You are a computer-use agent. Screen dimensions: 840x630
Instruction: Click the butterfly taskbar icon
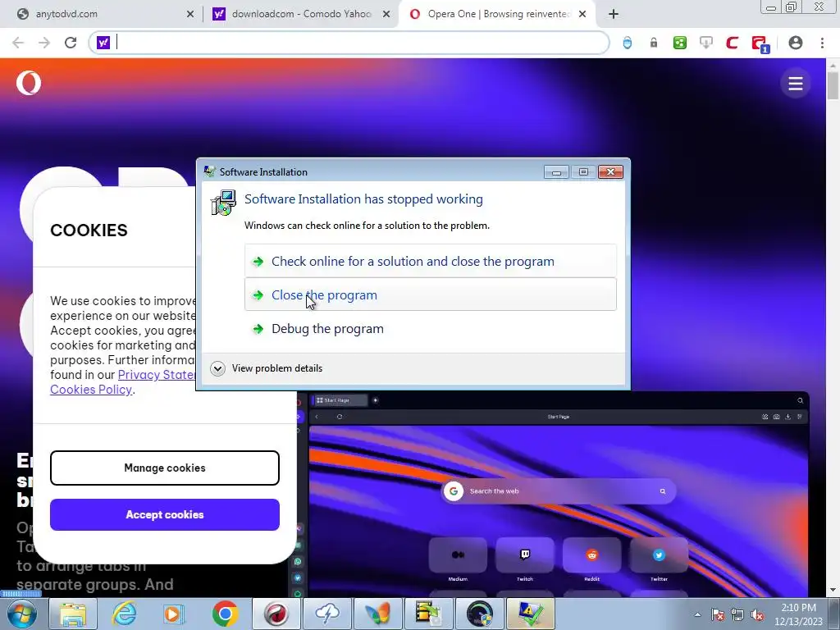tap(377, 614)
